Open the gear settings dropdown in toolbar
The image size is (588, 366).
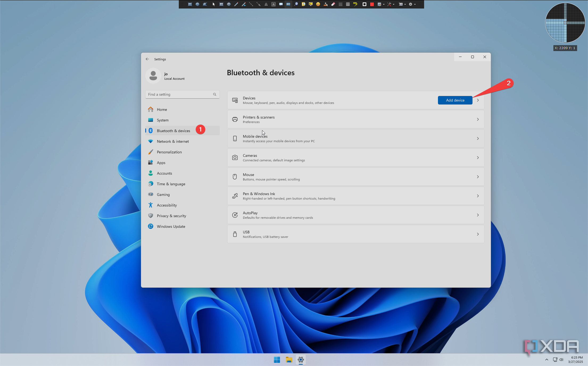pos(415,5)
